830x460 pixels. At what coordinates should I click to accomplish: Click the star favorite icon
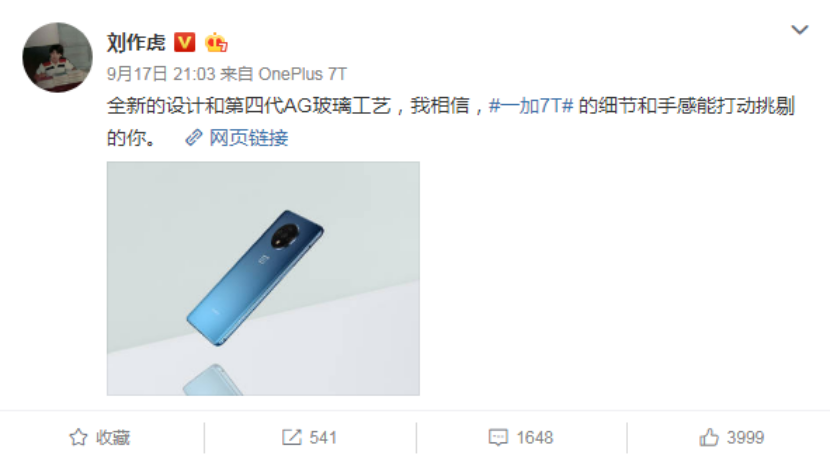(78, 437)
